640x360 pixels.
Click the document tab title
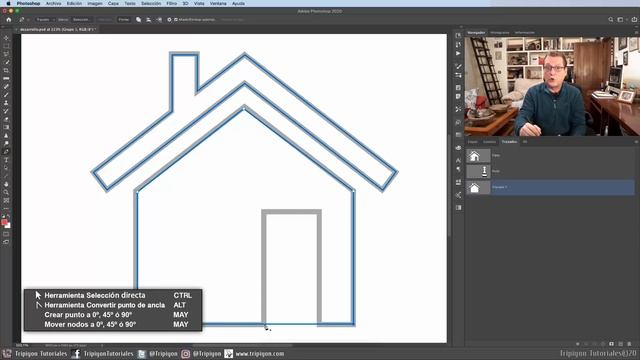coord(58,30)
